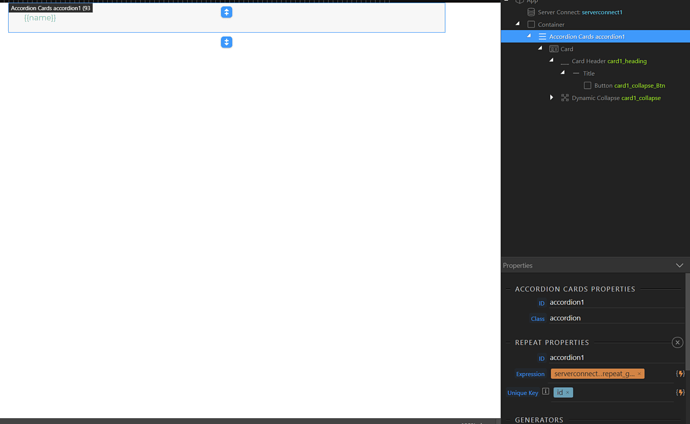Click the Server Connect database icon
The width and height of the screenshot is (690, 424).
pos(531,12)
